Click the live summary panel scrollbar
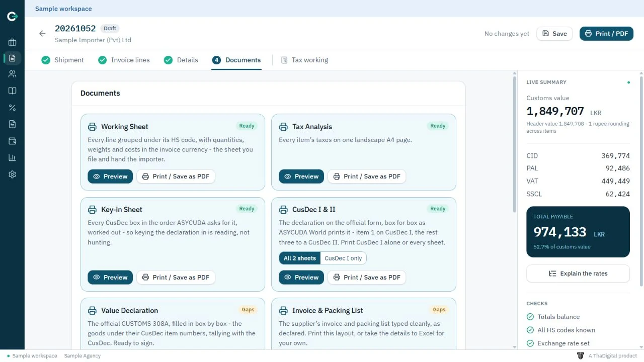This screenshot has width=644, height=362. tap(641, 181)
